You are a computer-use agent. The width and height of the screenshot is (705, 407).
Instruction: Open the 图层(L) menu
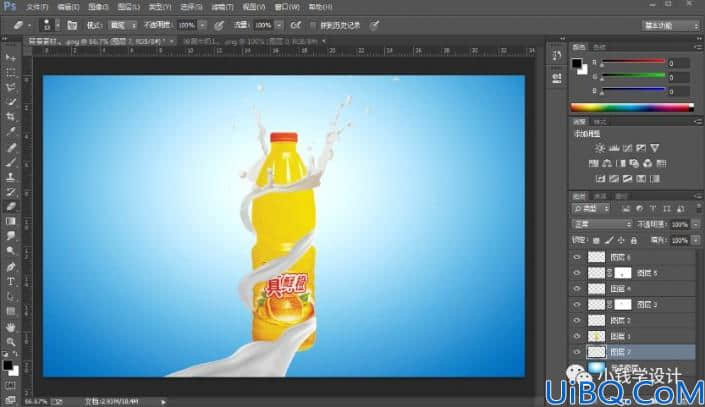[128, 7]
